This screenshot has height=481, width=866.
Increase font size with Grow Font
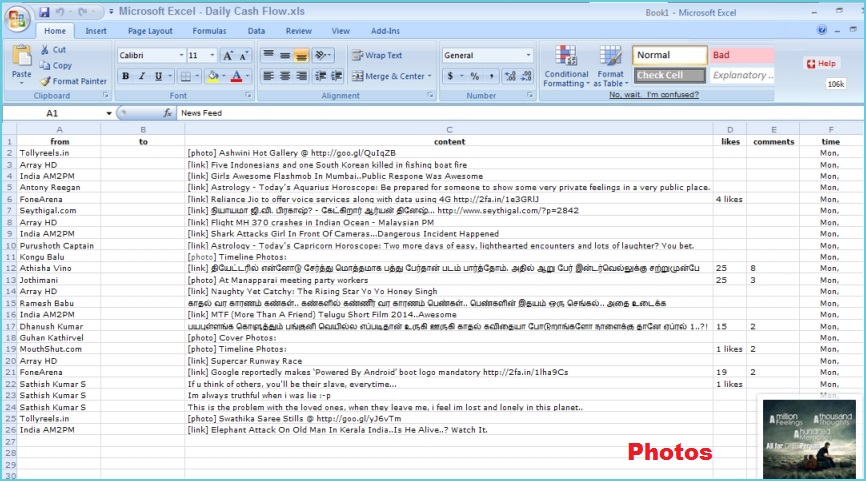click(x=227, y=55)
